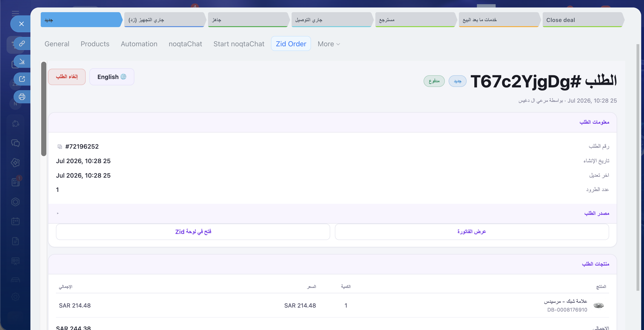Viewport: 644px width, 330px height.
Task: Click the globe icon in the English button
Action: pyautogui.click(x=123, y=77)
